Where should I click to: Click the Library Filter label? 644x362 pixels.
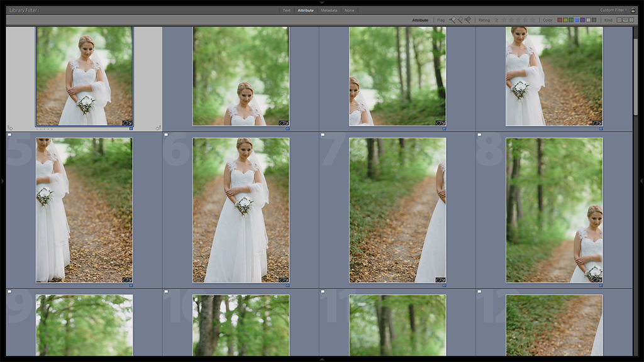pos(25,10)
